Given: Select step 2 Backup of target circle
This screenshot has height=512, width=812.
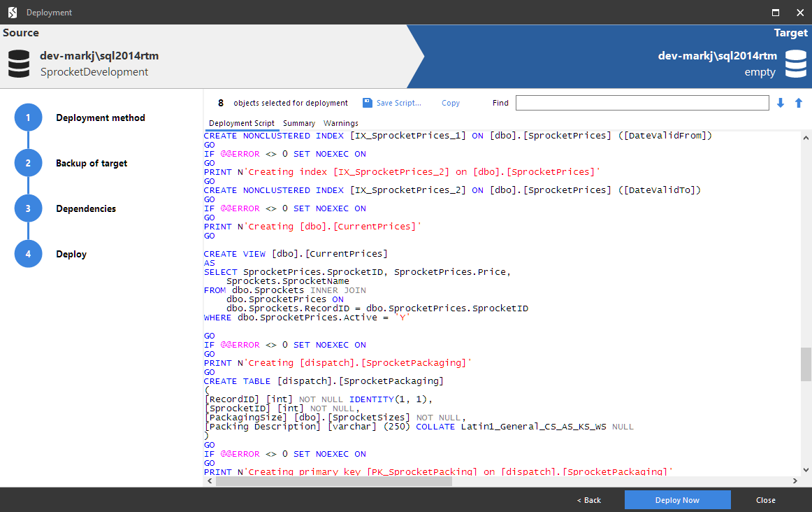Looking at the screenshot, I should coord(28,163).
